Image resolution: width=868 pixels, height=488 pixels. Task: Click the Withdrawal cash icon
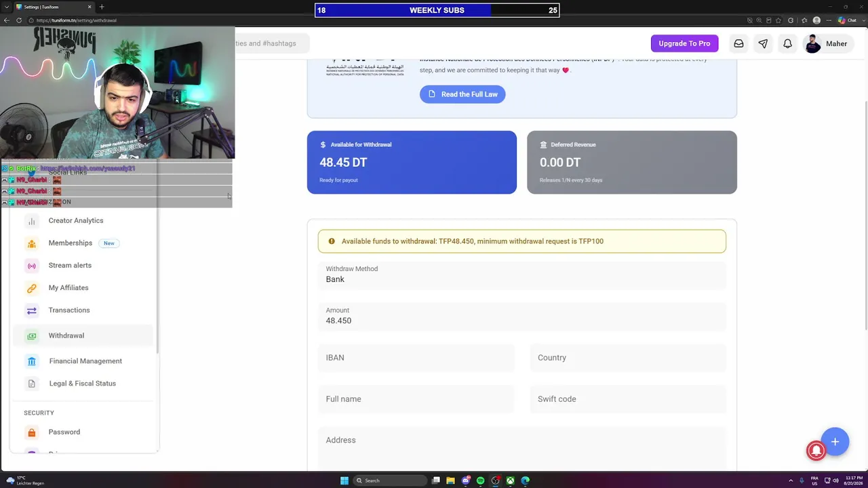click(31, 335)
